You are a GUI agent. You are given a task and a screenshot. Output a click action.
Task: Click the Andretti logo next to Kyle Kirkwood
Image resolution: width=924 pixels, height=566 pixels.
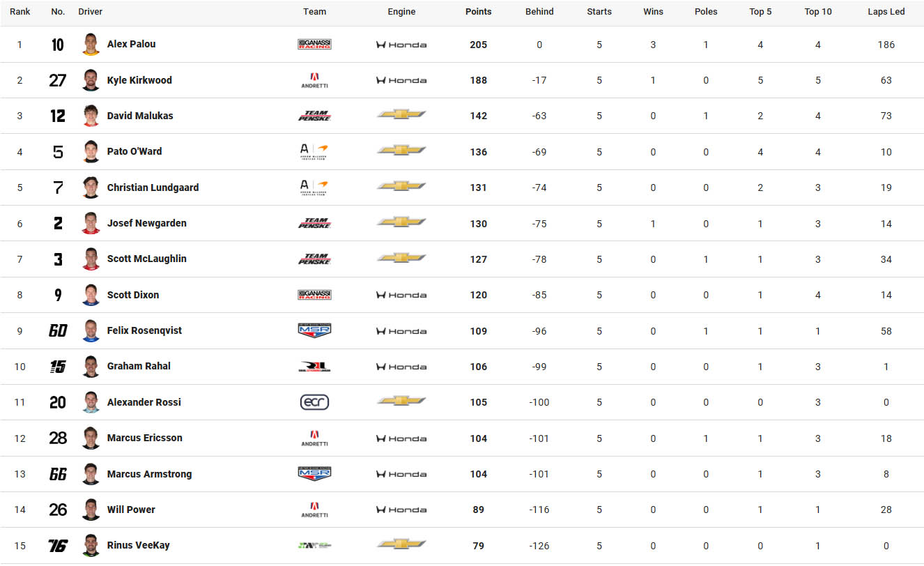pos(314,80)
